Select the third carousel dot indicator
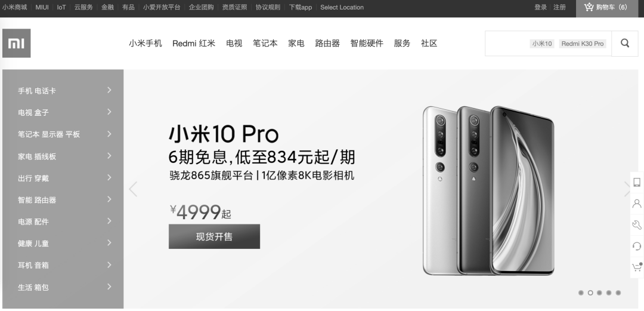The image size is (644, 311). [600, 293]
